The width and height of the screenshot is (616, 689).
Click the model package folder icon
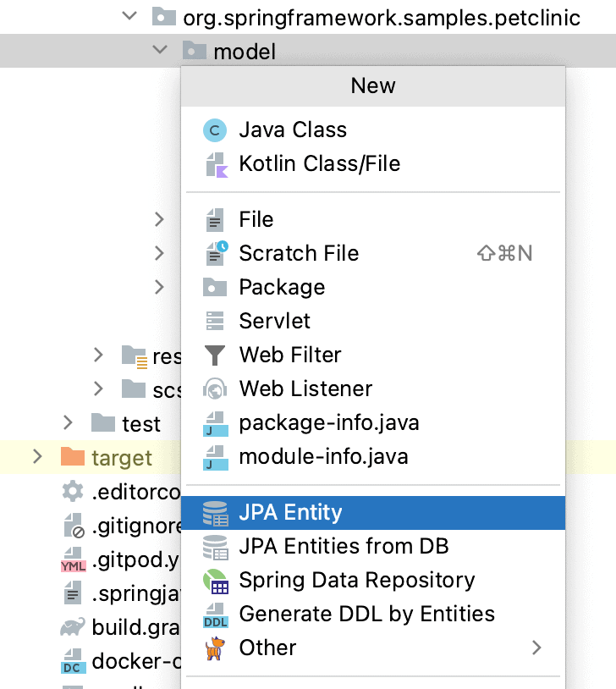[195, 50]
